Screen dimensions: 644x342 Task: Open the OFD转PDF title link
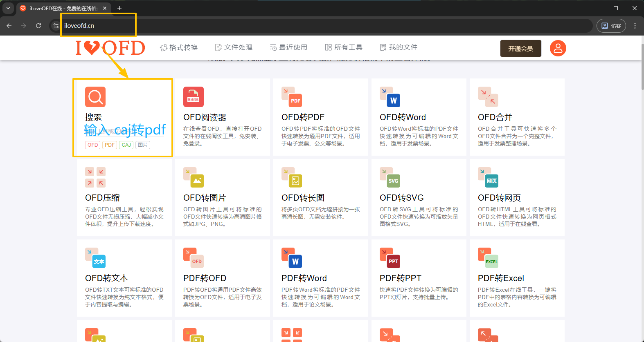303,117
